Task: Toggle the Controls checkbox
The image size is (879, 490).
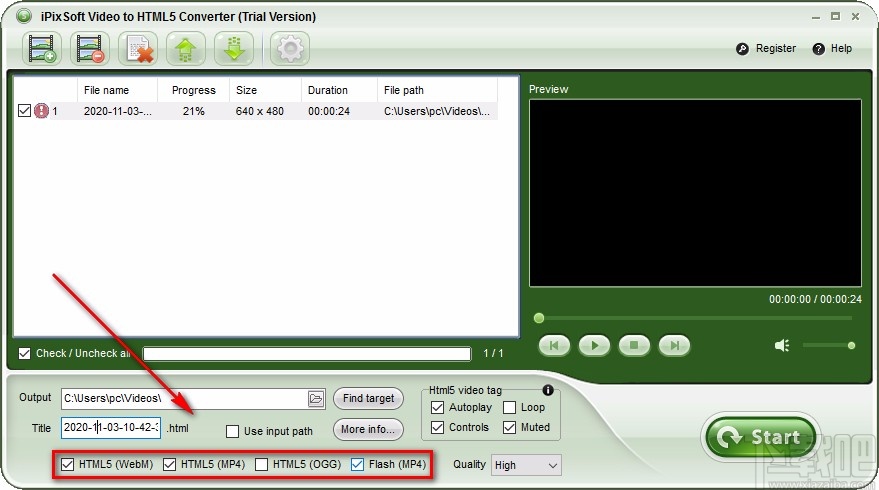Action: coord(437,428)
